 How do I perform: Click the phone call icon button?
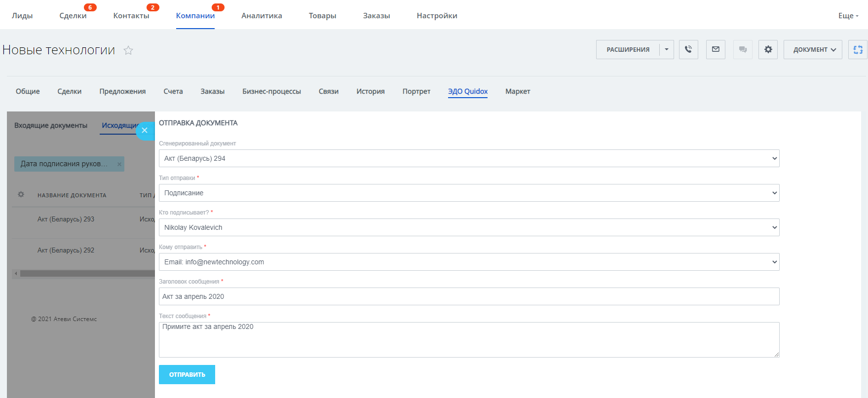click(x=688, y=49)
